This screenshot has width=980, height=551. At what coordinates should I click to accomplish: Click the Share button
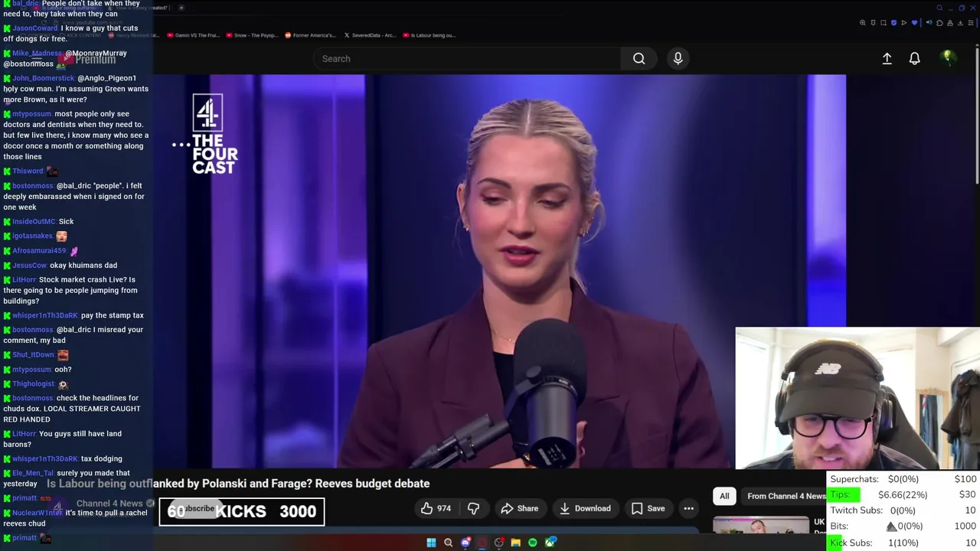point(519,508)
